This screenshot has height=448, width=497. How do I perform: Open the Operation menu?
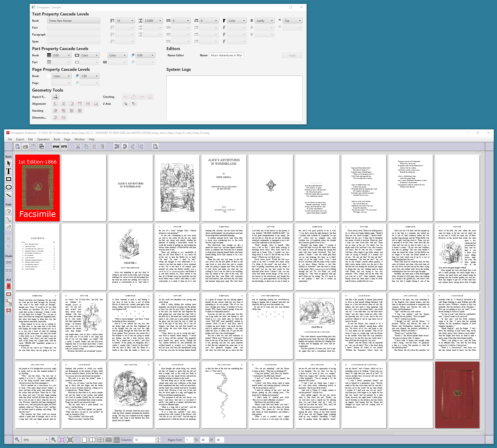point(43,139)
